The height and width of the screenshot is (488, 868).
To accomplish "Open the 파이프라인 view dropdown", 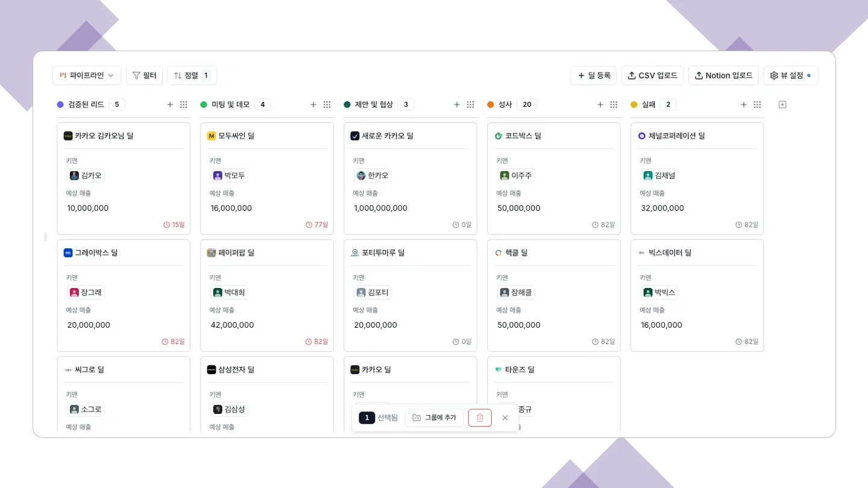I will point(87,75).
